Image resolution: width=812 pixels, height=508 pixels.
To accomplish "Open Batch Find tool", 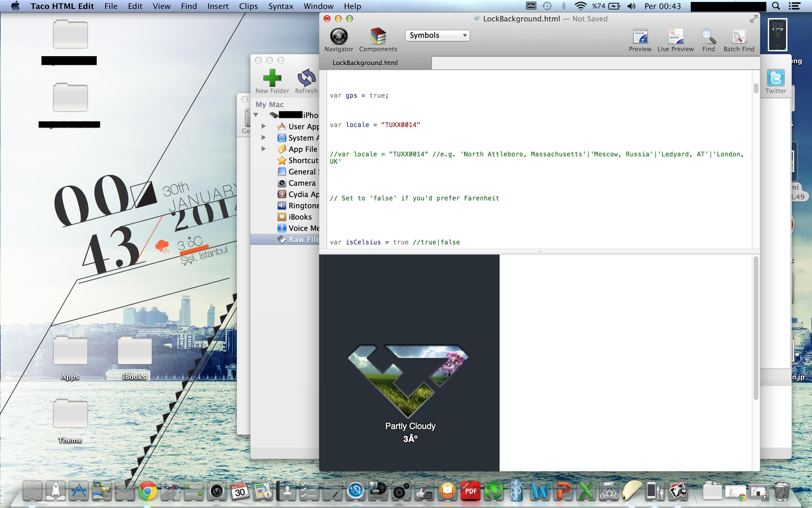I will coord(739,40).
